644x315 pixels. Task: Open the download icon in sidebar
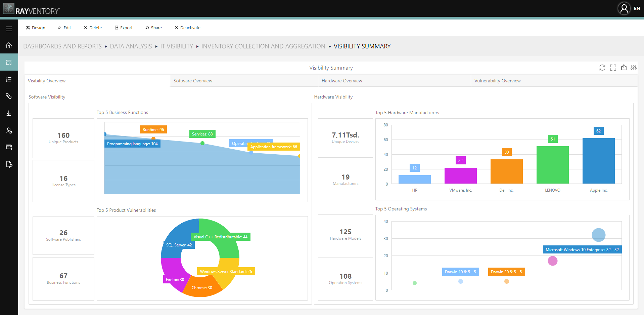(x=9, y=113)
